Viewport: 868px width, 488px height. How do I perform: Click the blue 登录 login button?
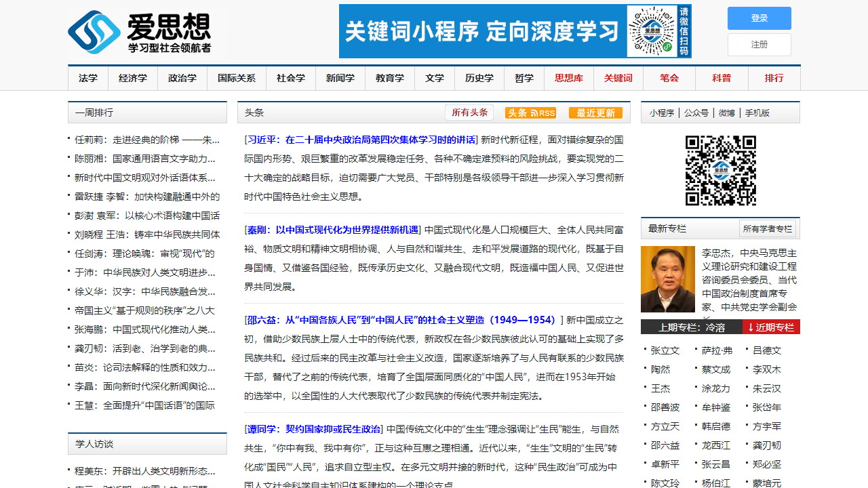(759, 18)
